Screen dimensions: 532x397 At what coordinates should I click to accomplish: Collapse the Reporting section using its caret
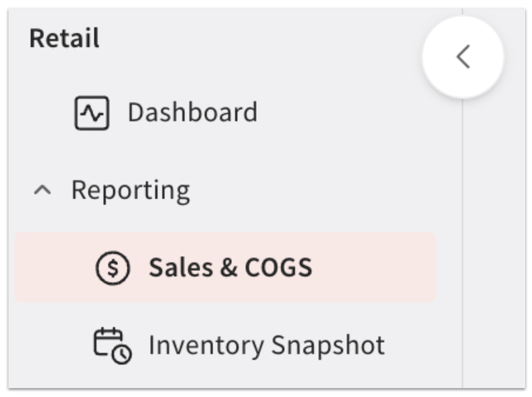pyautogui.click(x=42, y=190)
